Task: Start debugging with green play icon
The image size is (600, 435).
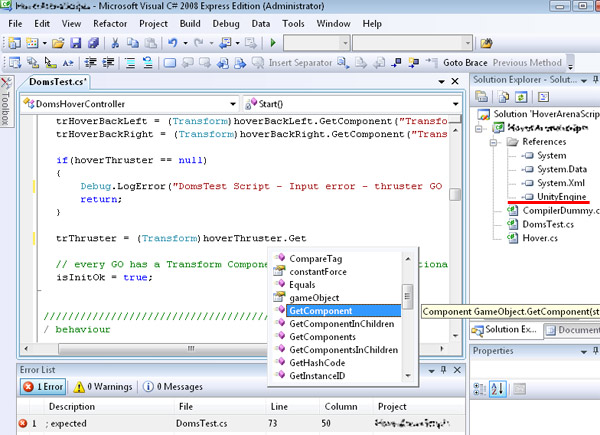Action: (x=273, y=42)
